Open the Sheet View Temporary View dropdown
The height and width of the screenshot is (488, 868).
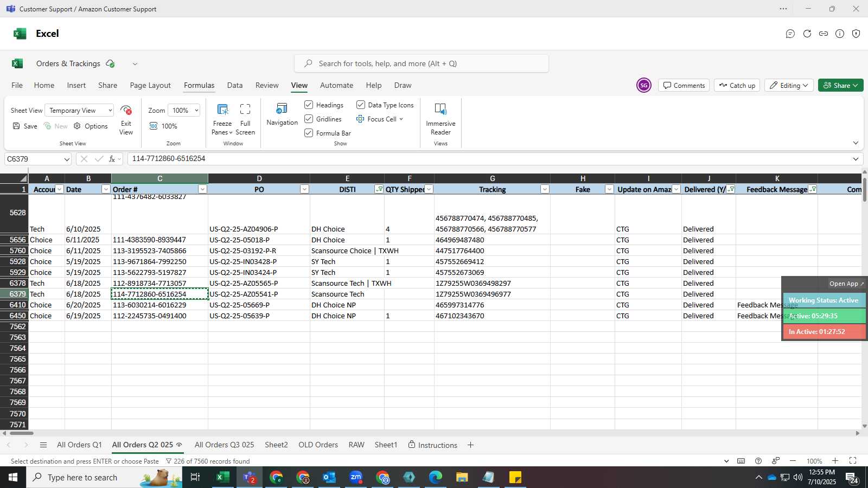coord(79,110)
